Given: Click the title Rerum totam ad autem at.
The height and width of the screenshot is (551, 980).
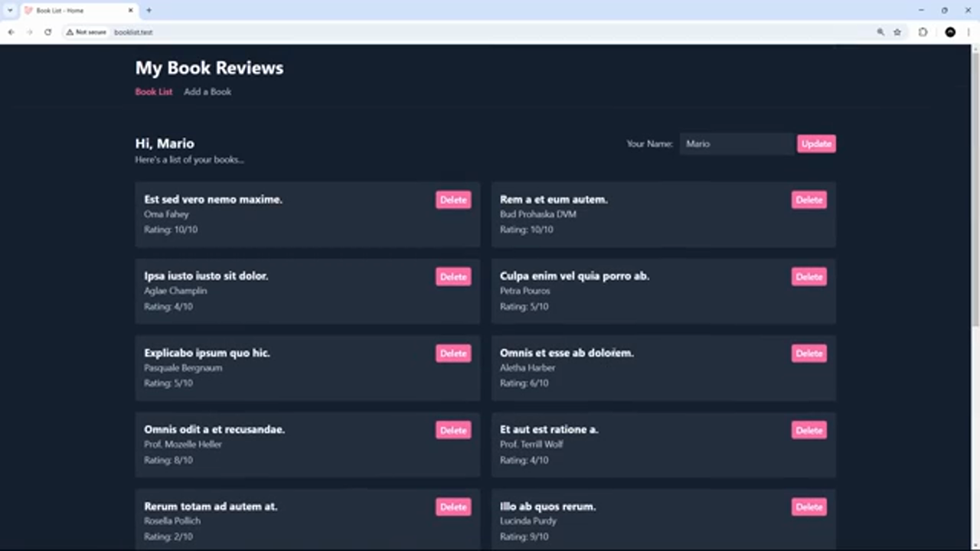Looking at the screenshot, I should [x=211, y=506].
